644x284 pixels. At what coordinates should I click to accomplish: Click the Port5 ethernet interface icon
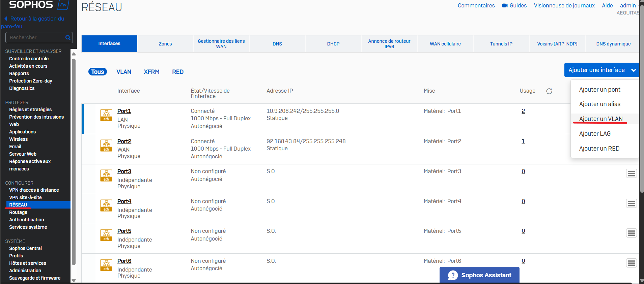click(x=106, y=235)
